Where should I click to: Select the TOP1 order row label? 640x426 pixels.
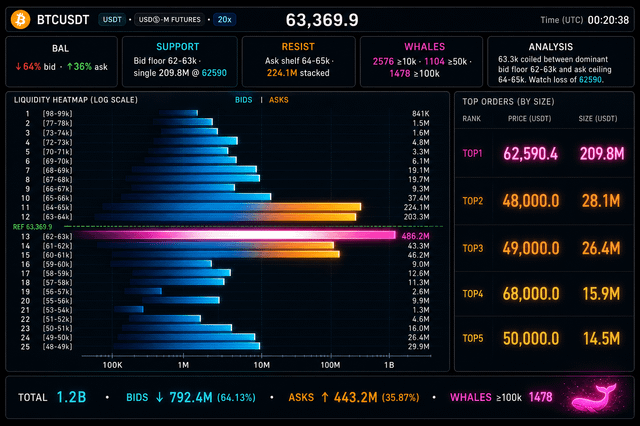(472, 153)
